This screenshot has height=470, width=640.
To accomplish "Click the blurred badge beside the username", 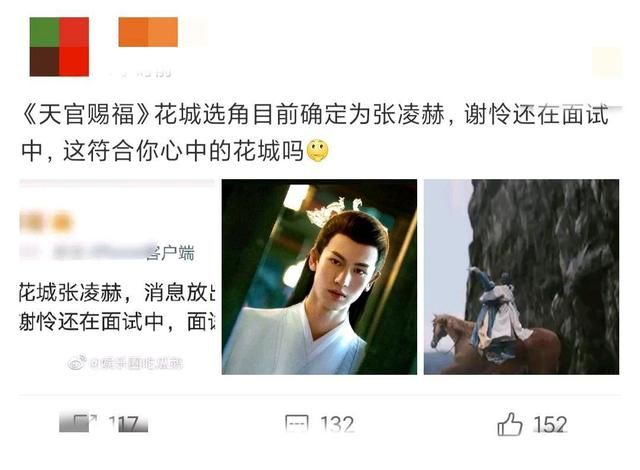I will [195, 32].
